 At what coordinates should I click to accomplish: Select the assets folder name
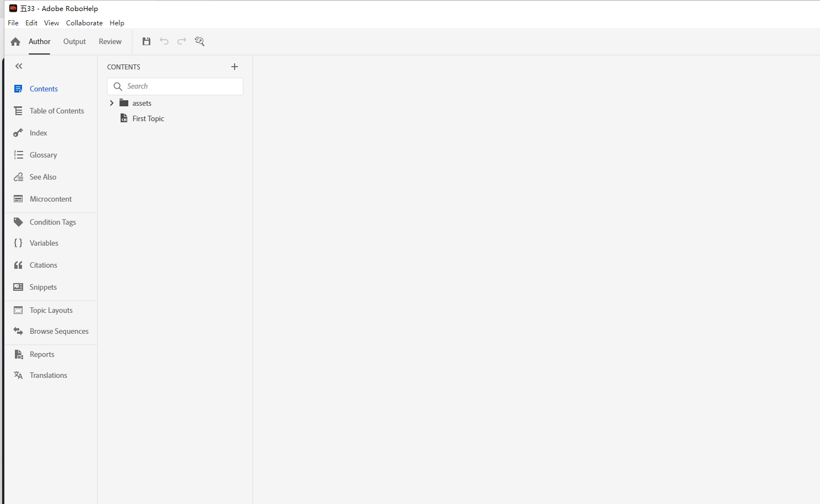pos(142,103)
